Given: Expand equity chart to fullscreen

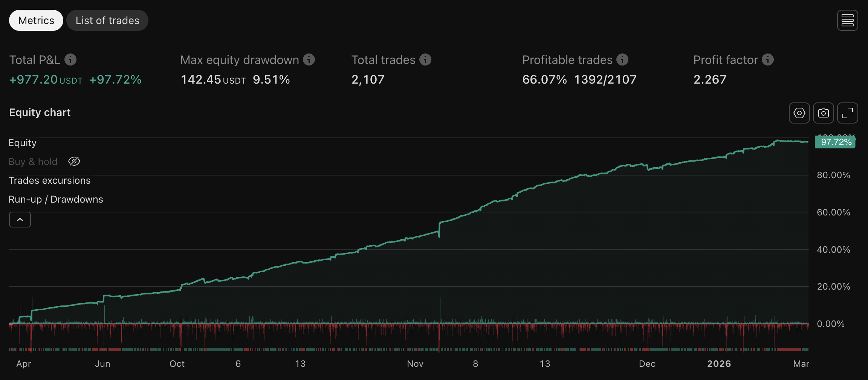Looking at the screenshot, I should [x=848, y=113].
